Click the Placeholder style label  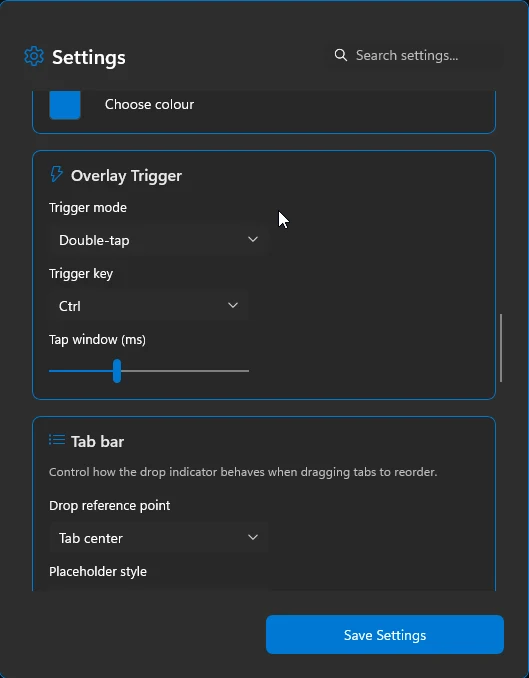coord(98,572)
